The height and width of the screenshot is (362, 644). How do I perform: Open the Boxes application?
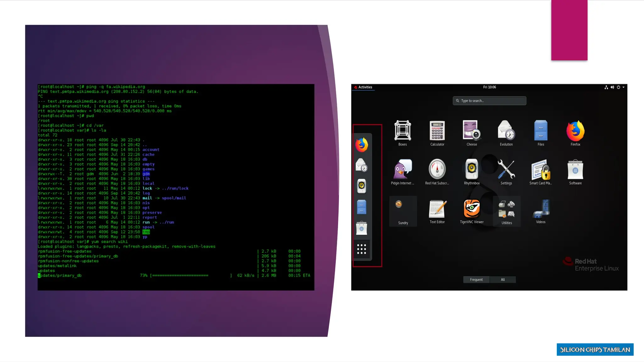pos(402,130)
